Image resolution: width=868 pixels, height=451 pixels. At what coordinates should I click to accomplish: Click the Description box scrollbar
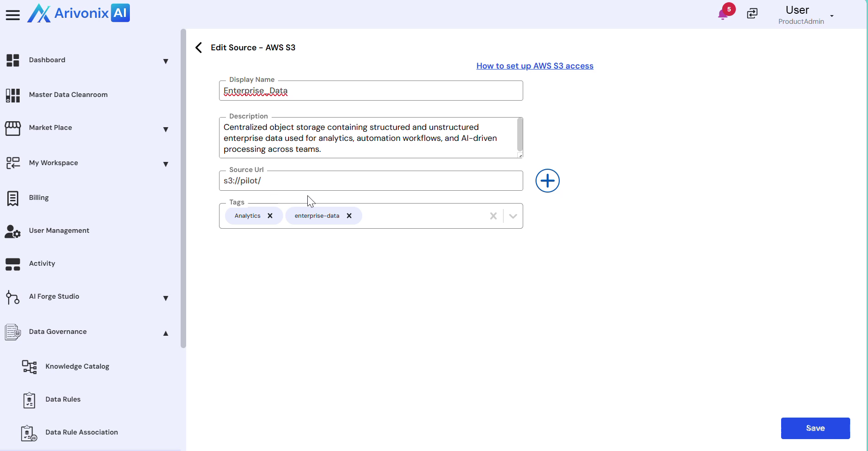[520, 134]
